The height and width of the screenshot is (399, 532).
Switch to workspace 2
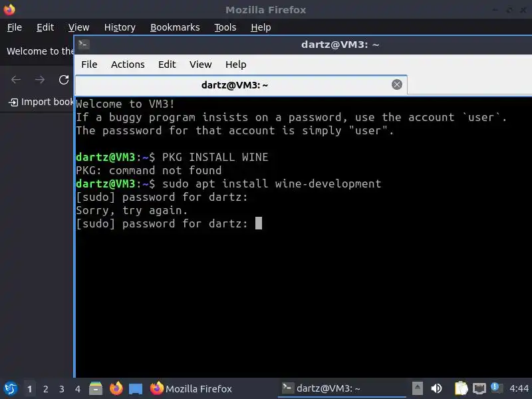[45, 389]
